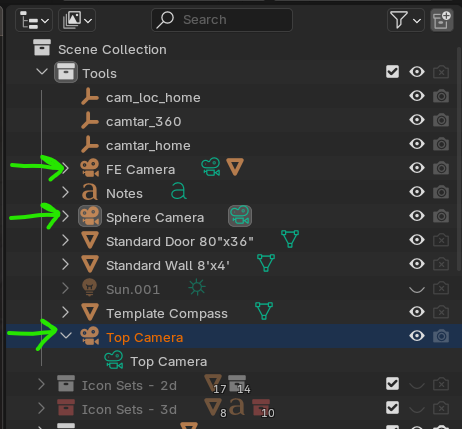Screen dimensions: 462x429
Task: Click the green text data icon beside Notes
Action: click(179, 191)
